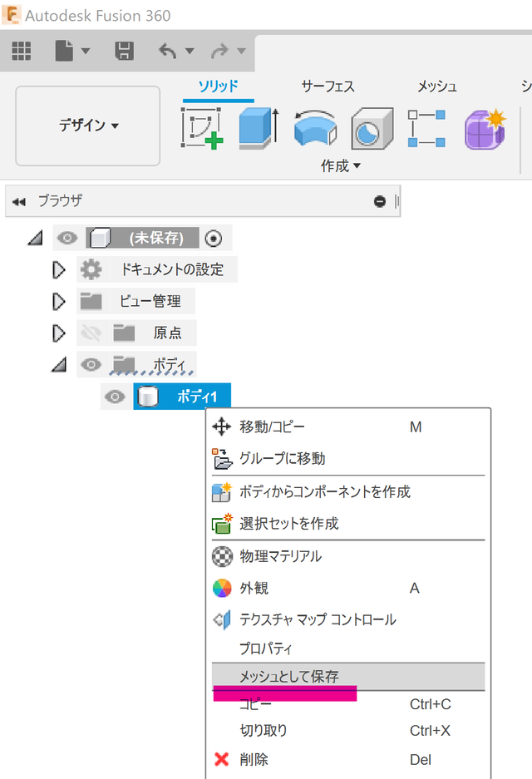
Task: Switch to the メッシュ tab
Action: (437, 86)
